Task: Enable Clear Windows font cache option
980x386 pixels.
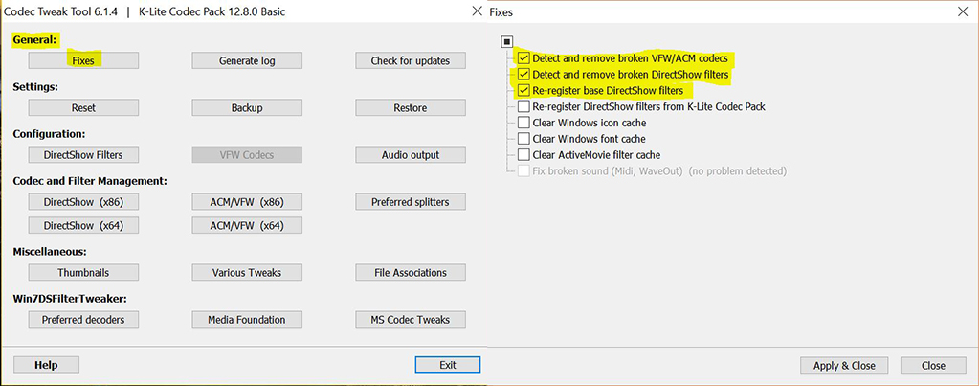Action: click(x=523, y=139)
